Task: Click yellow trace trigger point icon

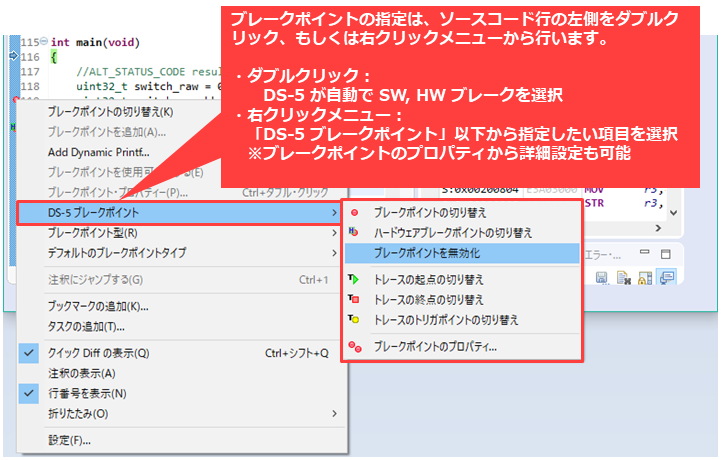Action: click(x=353, y=319)
